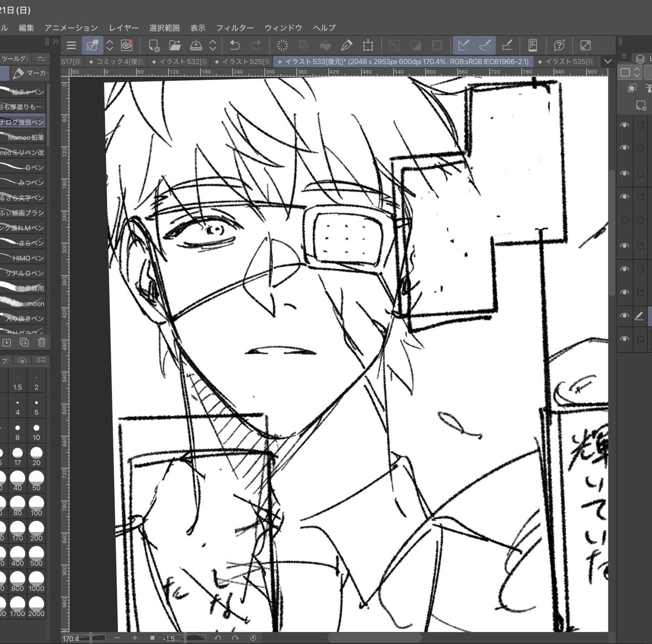Open the hamburger main menu icon
Viewport: 652px width, 644px height.
71,46
